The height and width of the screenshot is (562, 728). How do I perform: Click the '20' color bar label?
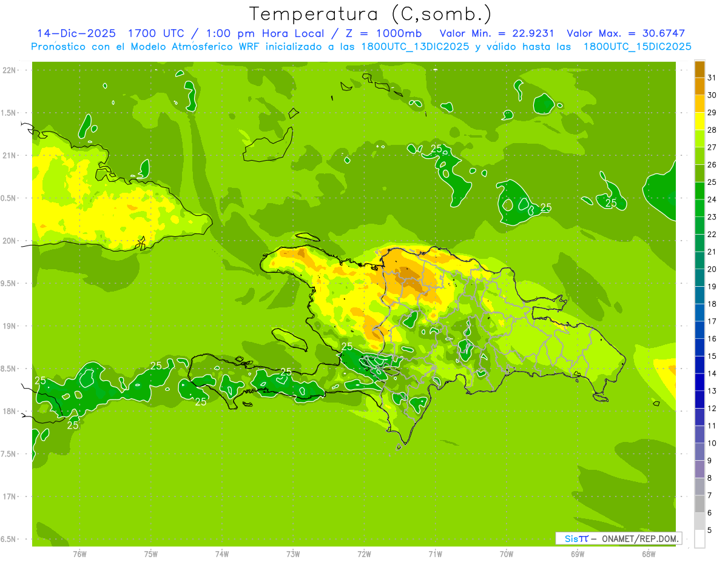coord(712,269)
